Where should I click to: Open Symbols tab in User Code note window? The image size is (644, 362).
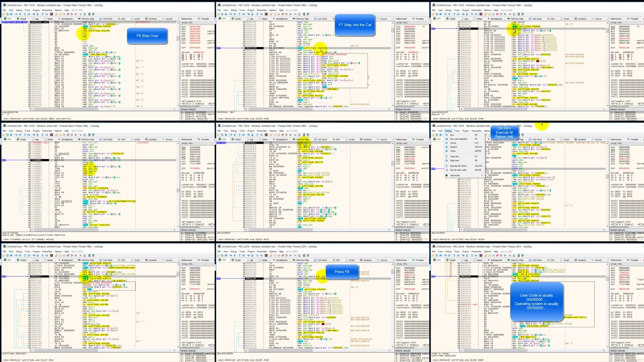pos(580,260)
